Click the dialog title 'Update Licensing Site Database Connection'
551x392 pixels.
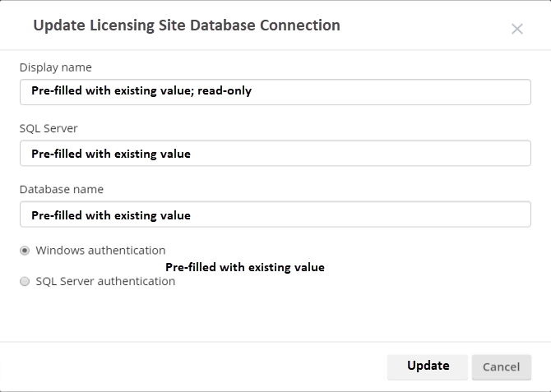pos(187,25)
